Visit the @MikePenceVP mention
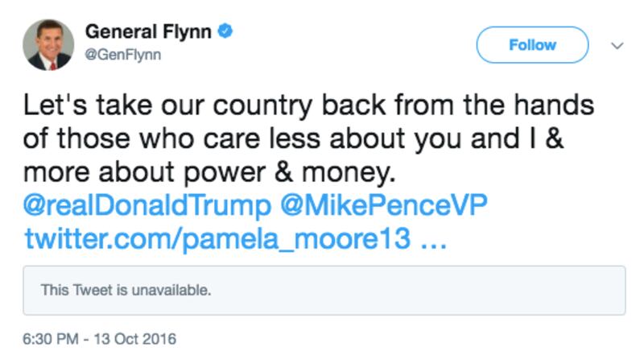 (x=382, y=205)
